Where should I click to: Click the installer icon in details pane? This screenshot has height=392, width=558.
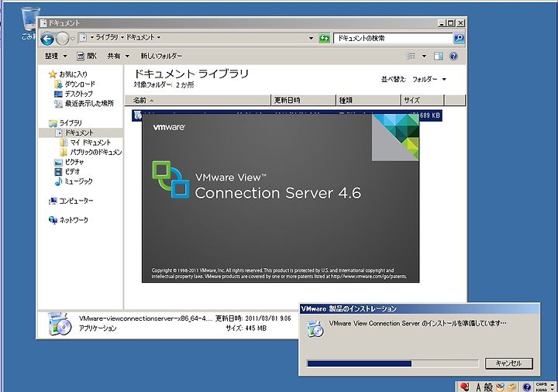click(x=59, y=324)
